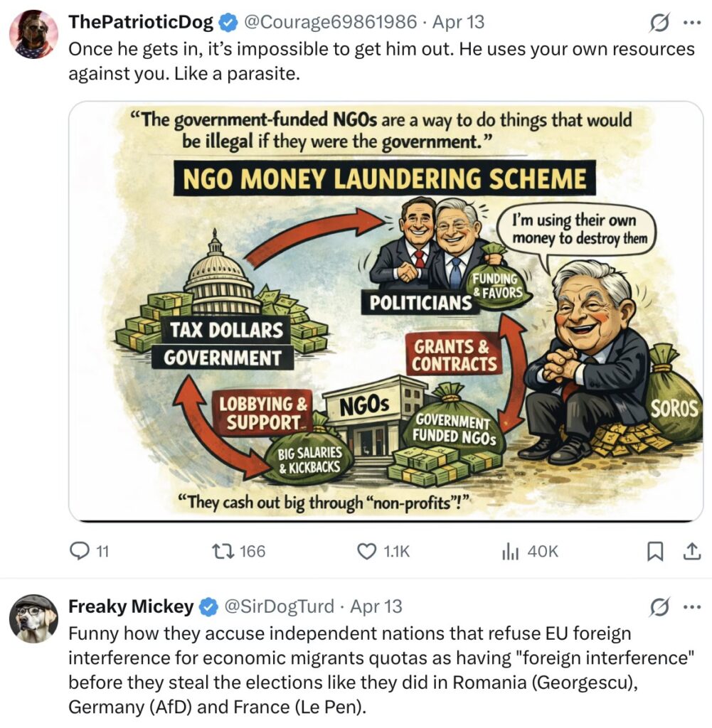712x728 pixels.
Task: Open Freaky Mickey's profile avatar
Action: point(34,619)
